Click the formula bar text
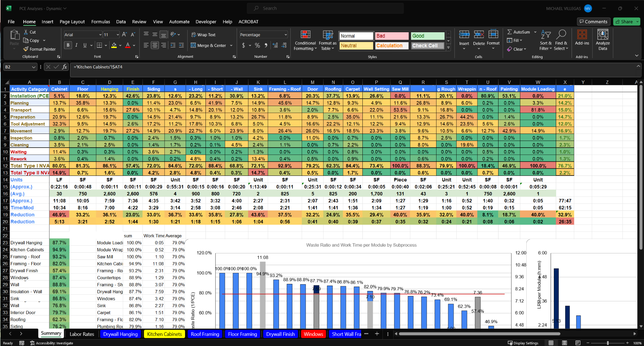 pyautogui.click(x=98, y=67)
